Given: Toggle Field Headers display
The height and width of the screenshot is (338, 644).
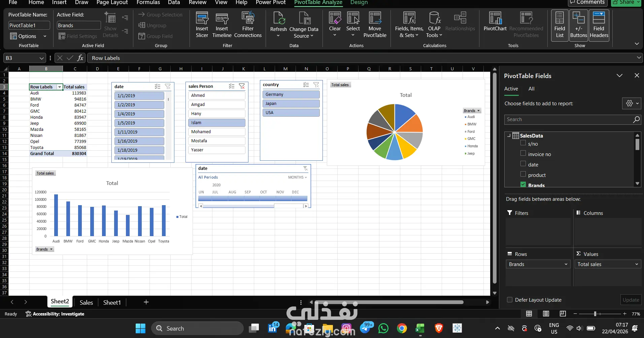Looking at the screenshot, I should pyautogui.click(x=599, y=25).
